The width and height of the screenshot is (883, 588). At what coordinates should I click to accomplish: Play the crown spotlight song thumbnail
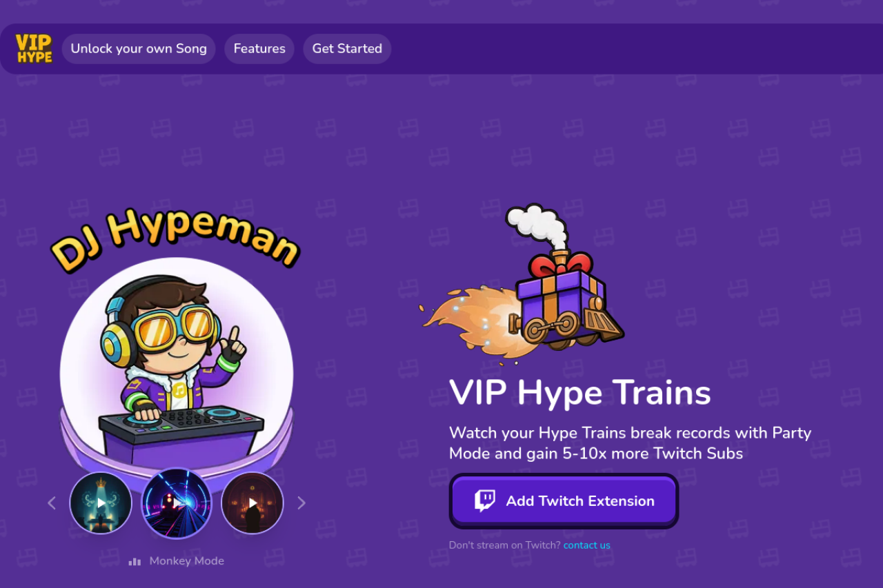click(x=101, y=503)
